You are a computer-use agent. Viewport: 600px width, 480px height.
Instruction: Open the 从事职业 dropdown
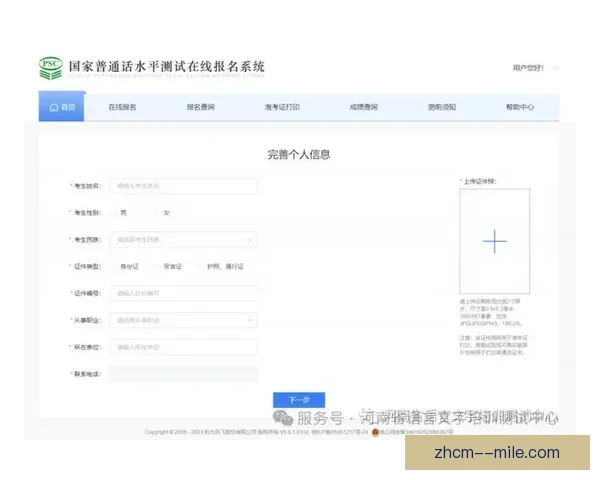pos(184,320)
